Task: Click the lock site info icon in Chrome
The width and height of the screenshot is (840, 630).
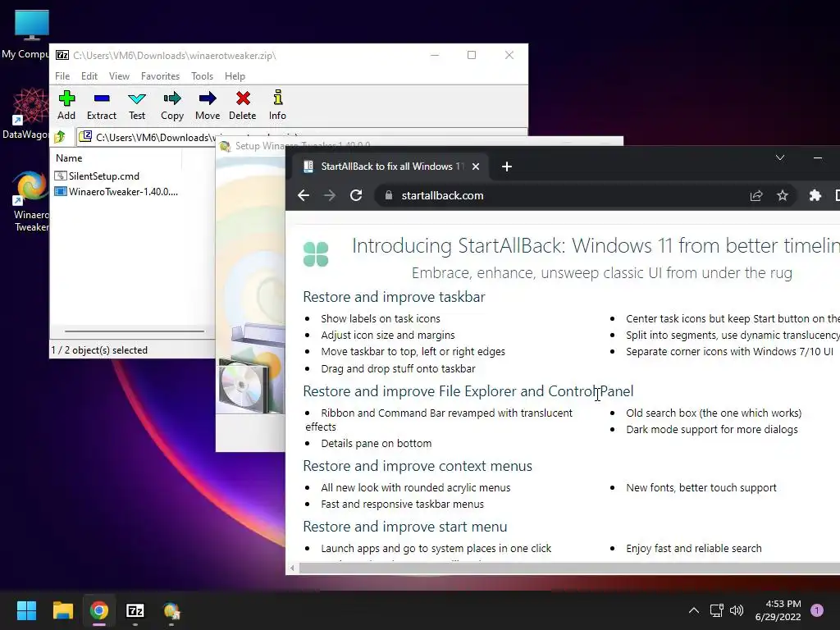Action: [389, 195]
